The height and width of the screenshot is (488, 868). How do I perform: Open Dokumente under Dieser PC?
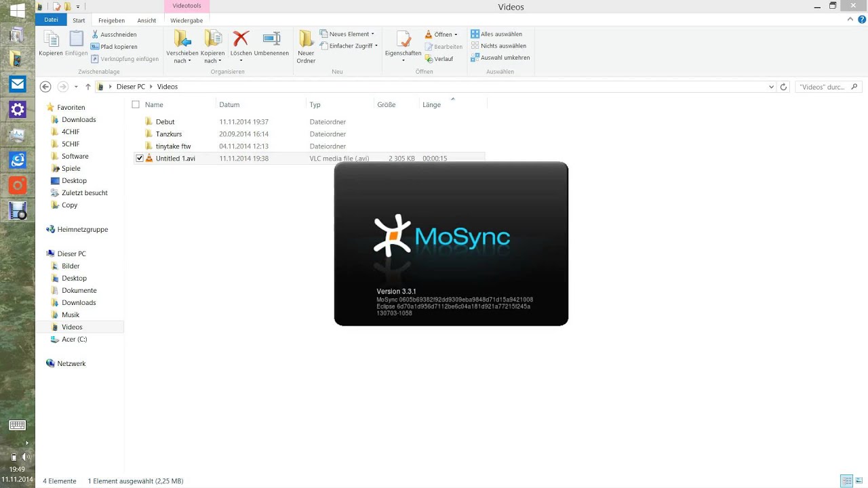tap(79, 290)
